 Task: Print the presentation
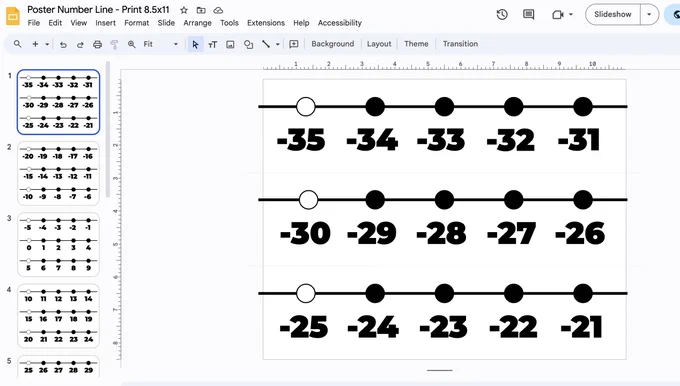[x=98, y=44]
